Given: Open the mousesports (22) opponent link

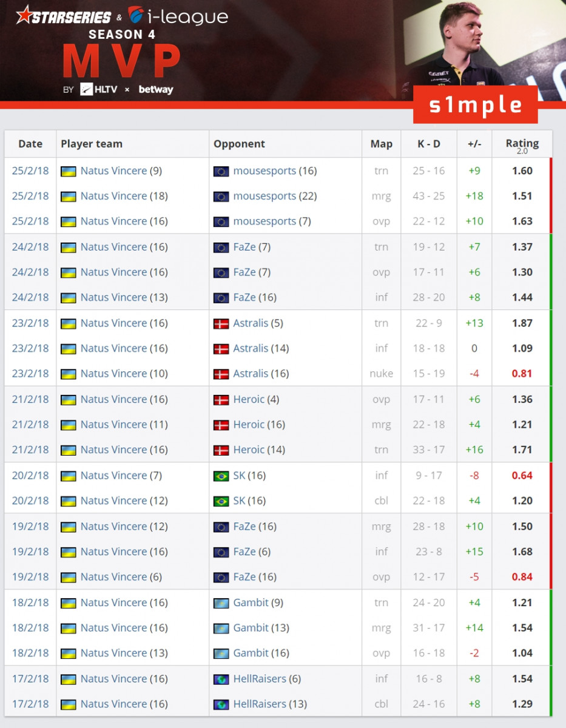Looking at the screenshot, I should pyautogui.click(x=264, y=196).
